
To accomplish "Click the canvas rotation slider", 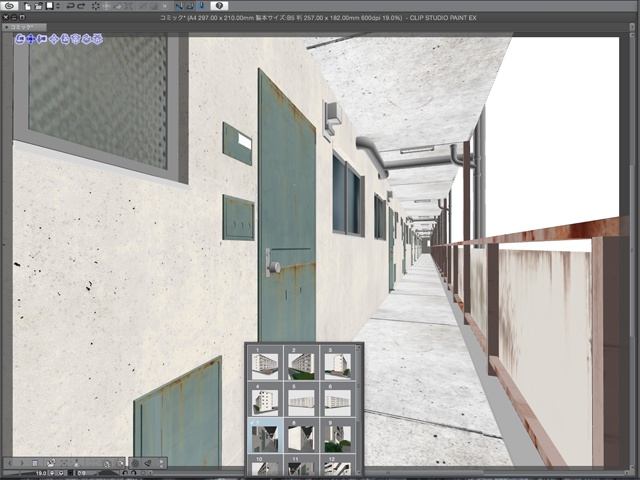I will pos(108,473).
